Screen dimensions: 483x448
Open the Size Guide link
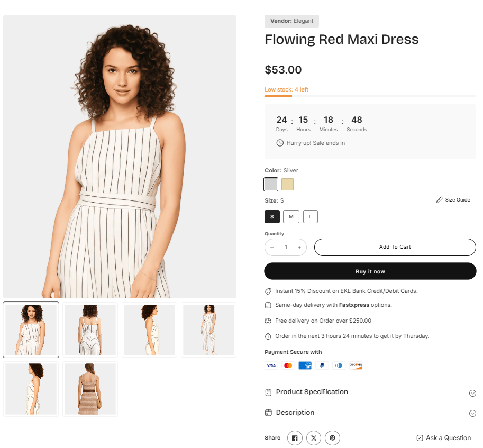point(457,200)
